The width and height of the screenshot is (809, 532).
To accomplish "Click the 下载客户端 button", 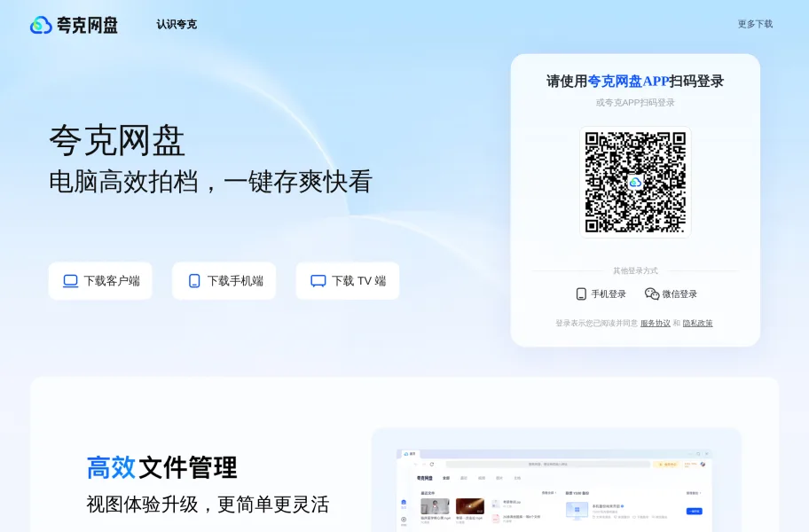I will click(100, 280).
